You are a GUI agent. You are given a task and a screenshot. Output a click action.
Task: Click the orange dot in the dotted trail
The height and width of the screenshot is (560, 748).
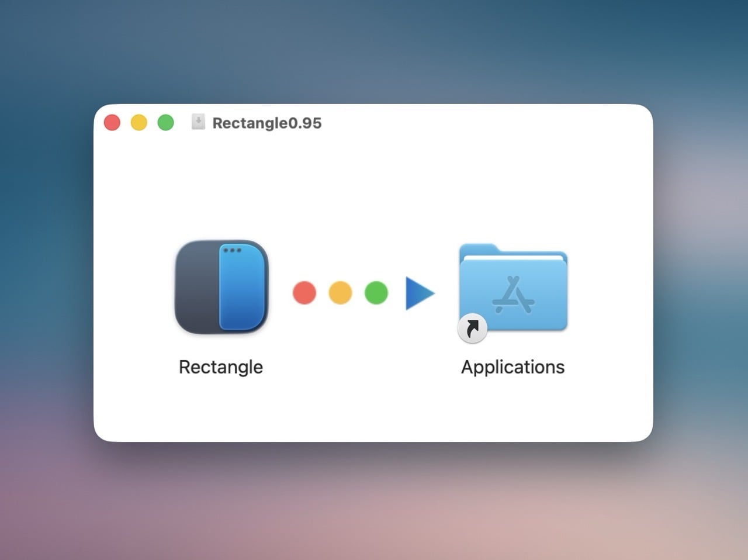click(340, 293)
